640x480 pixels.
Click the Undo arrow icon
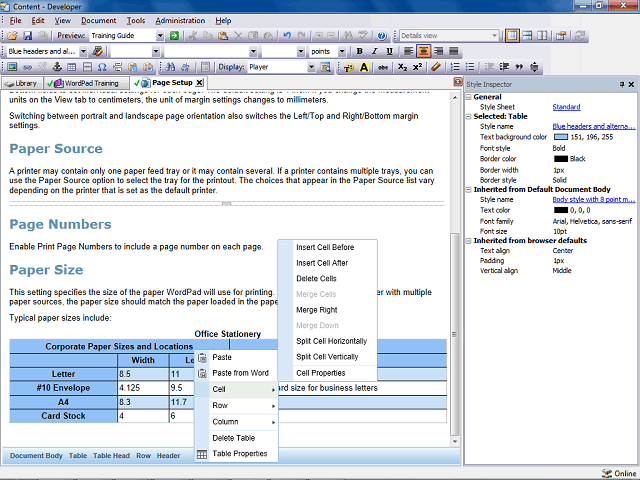[x=287, y=36]
